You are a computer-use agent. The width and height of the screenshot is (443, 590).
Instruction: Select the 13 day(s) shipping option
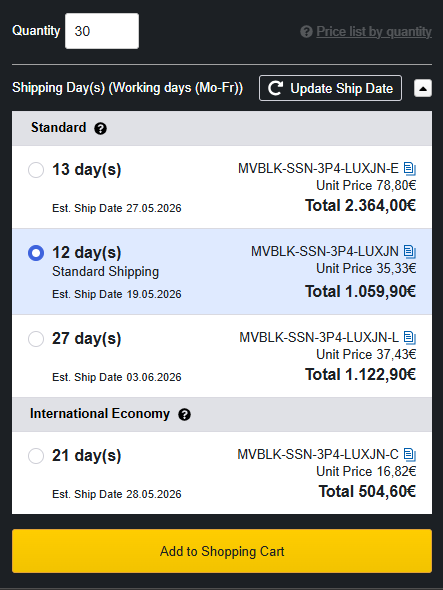(36, 170)
